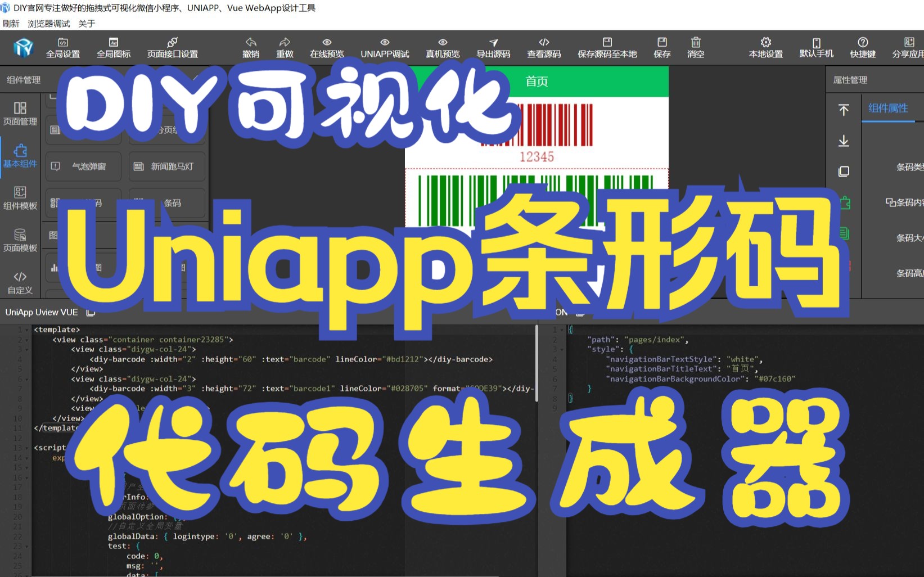
Task: Add 条码 barcode component
Action: [x=167, y=202]
